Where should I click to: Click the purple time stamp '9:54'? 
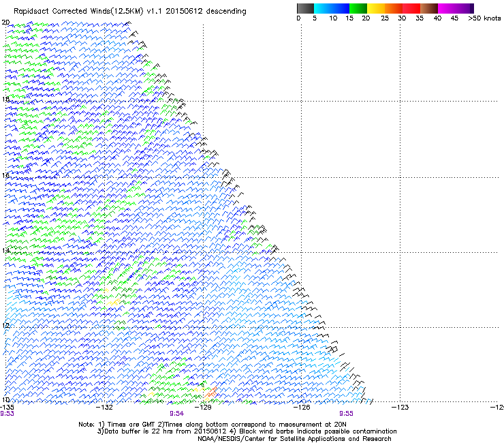(177, 414)
